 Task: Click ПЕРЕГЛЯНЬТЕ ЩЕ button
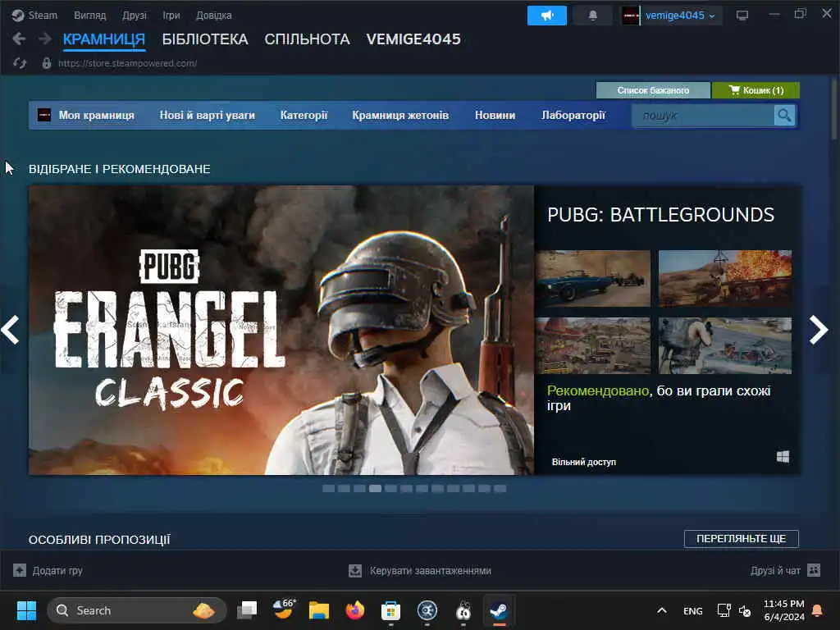[742, 538]
